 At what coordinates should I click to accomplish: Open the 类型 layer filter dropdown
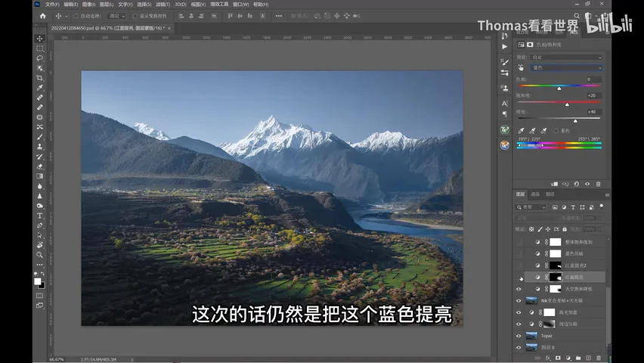coord(531,207)
